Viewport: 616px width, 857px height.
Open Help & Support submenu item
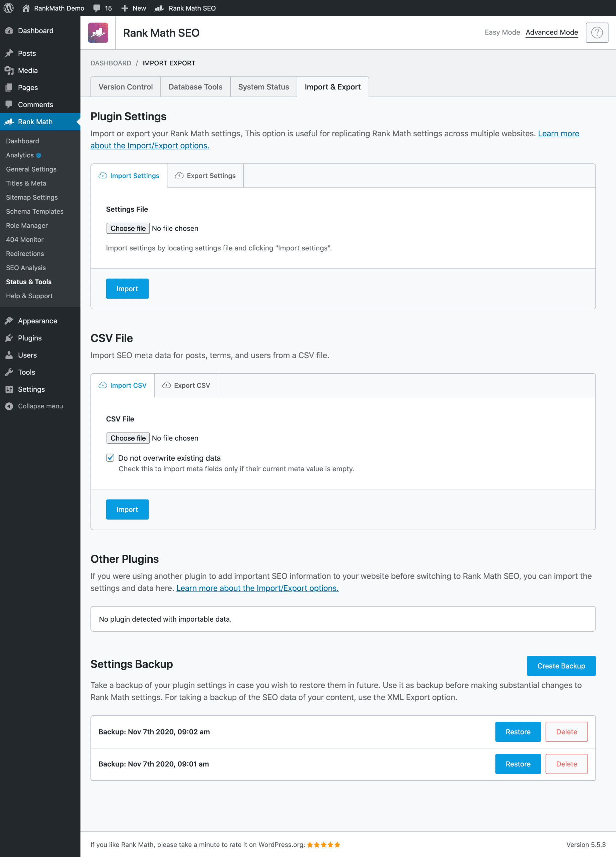[29, 296]
